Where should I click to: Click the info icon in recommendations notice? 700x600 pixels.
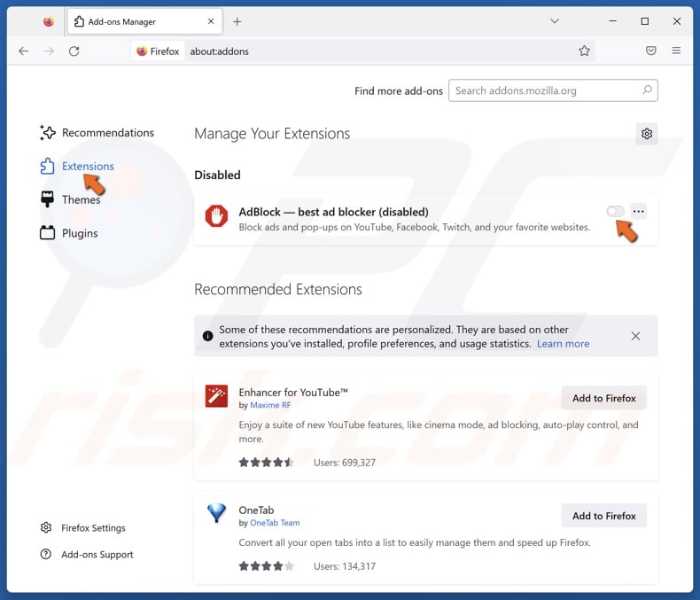207,336
